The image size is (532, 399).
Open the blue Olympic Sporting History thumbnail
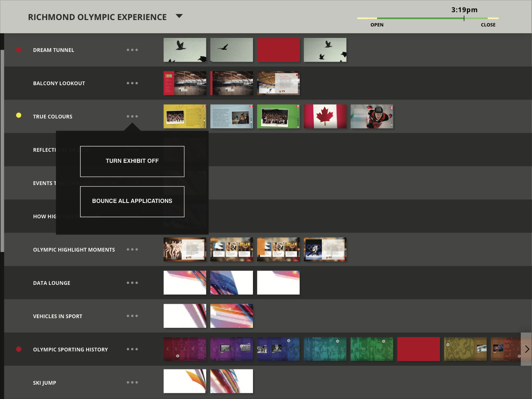[278, 349]
